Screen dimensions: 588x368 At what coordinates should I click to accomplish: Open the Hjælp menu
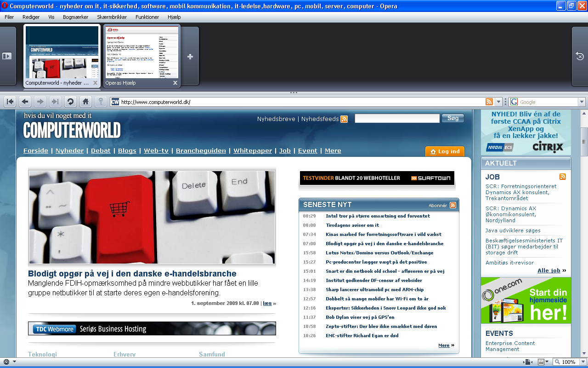175,17
